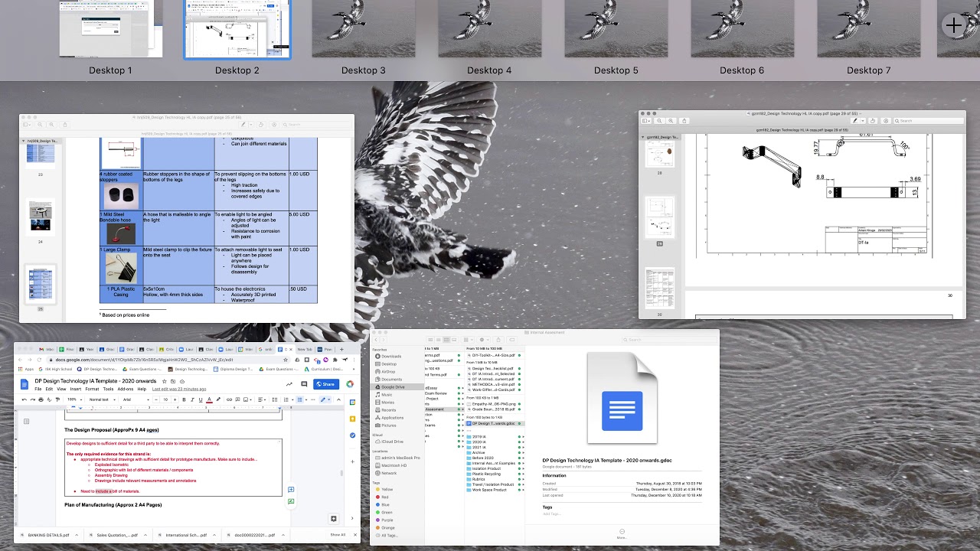Viewport: 980px width, 551px height.
Task: Toggle bold formatting in Docs
Action: tap(184, 399)
